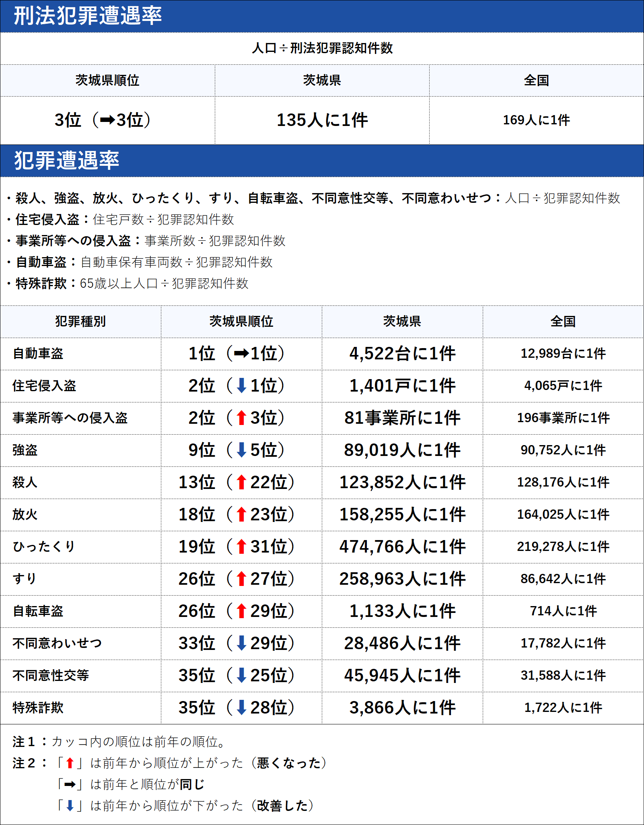
Task: Select the 全国 column header
Action: click(563, 321)
